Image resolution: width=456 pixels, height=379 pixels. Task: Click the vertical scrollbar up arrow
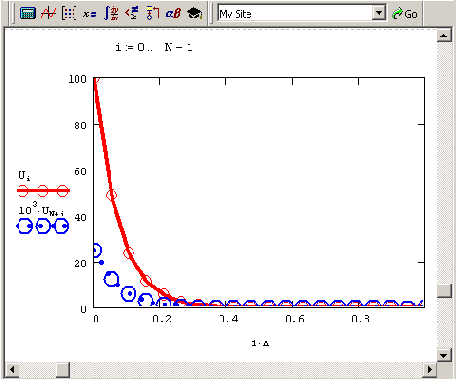click(x=444, y=35)
